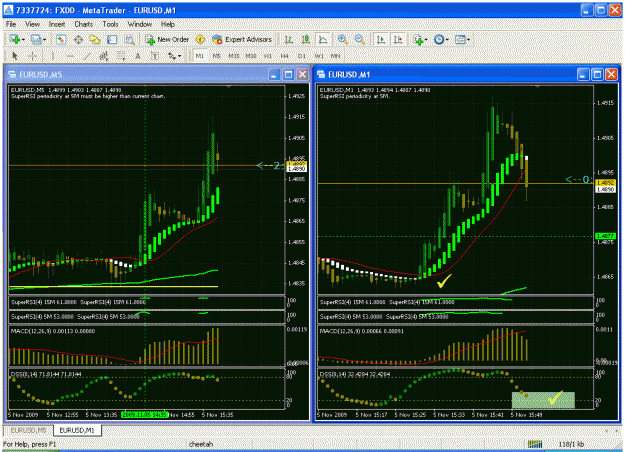Click the Zoom In magnifier icon
This screenshot has height=452, width=625.
342,39
